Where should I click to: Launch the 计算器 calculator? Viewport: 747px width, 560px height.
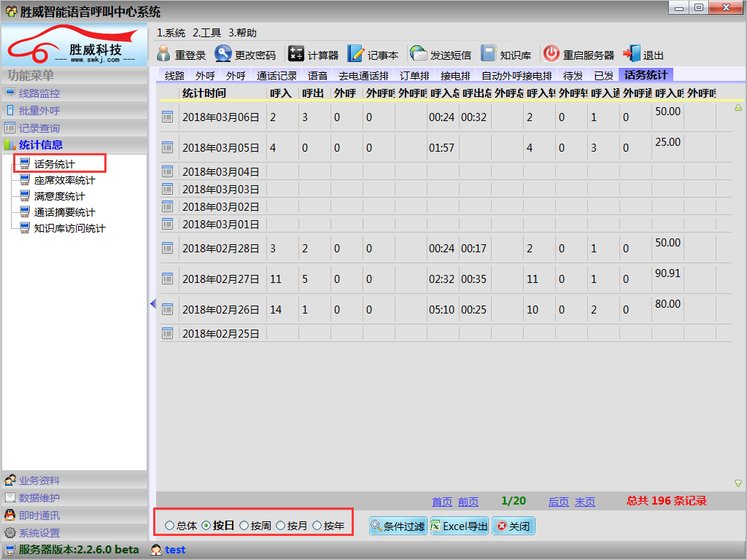pyautogui.click(x=296, y=55)
